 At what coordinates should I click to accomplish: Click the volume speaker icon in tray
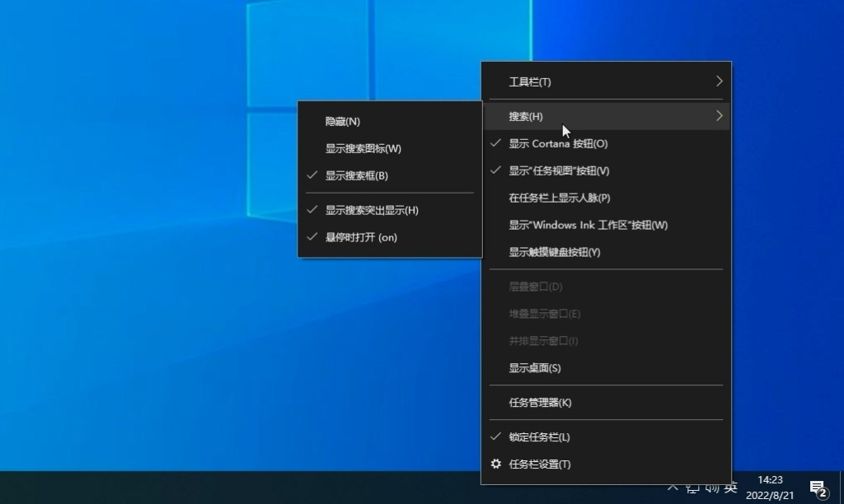[x=712, y=488]
